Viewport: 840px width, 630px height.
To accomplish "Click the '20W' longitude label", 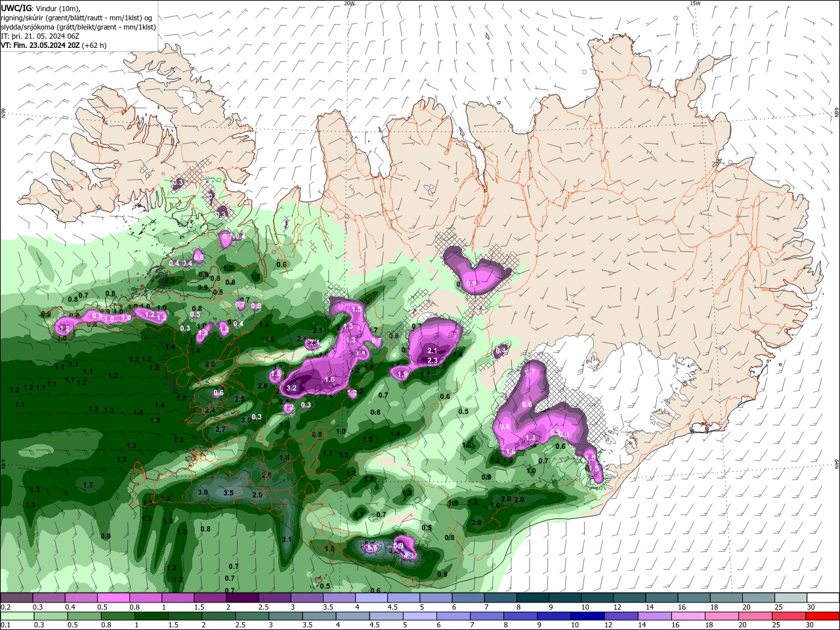I will point(350,3).
